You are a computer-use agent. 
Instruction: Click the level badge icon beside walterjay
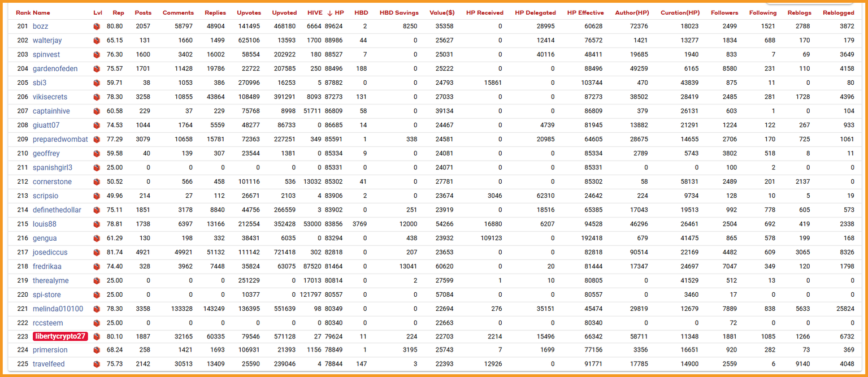pyautogui.click(x=97, y=41)
